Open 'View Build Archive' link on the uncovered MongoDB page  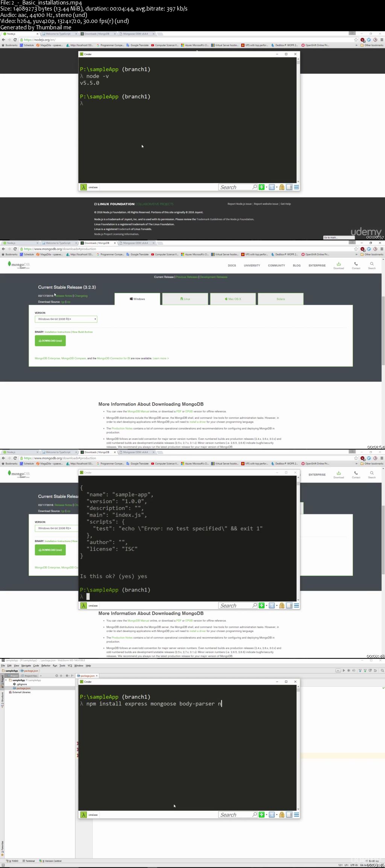point(82,332)
